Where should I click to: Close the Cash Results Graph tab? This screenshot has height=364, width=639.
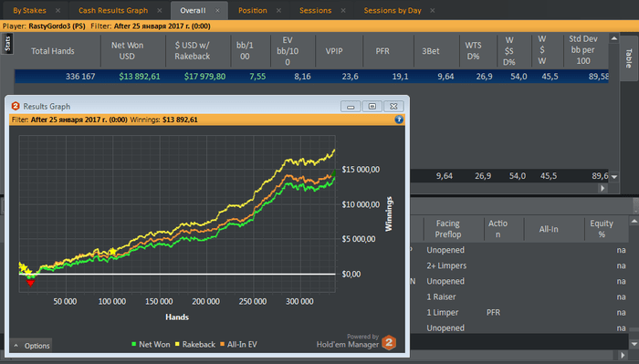coord(160,11)
